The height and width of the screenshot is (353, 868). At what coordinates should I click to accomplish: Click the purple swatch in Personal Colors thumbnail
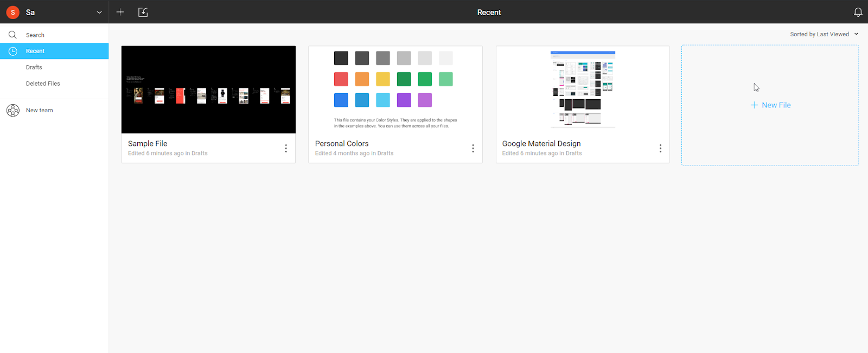click(404, 100)
